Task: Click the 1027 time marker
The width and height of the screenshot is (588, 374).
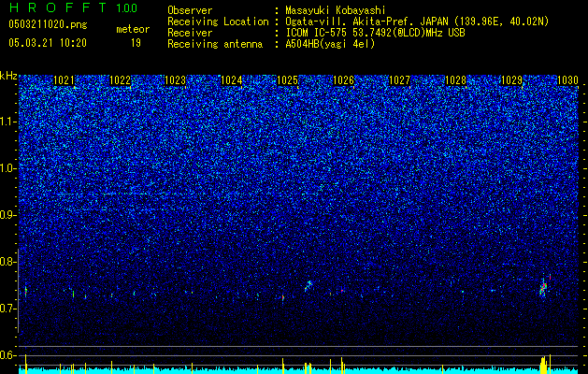Action: [x=400, y=80]
